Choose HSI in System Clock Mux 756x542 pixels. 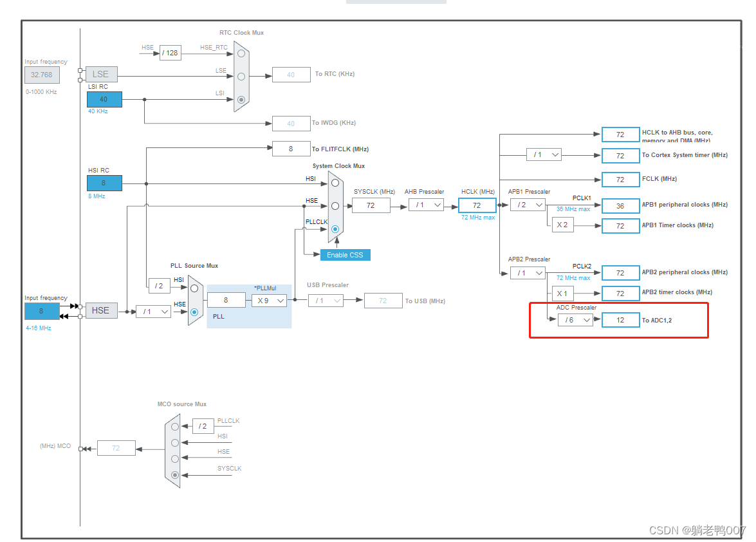[x=335, y=183]
